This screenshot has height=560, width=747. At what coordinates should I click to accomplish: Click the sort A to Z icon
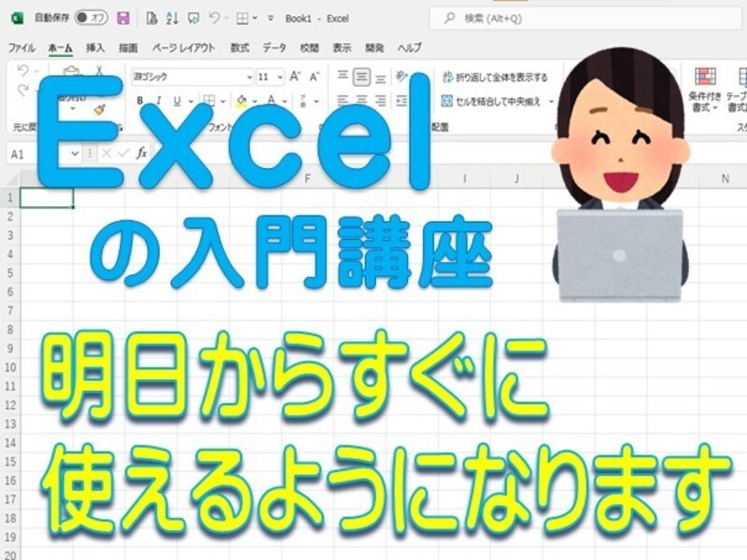pos(171,18)
